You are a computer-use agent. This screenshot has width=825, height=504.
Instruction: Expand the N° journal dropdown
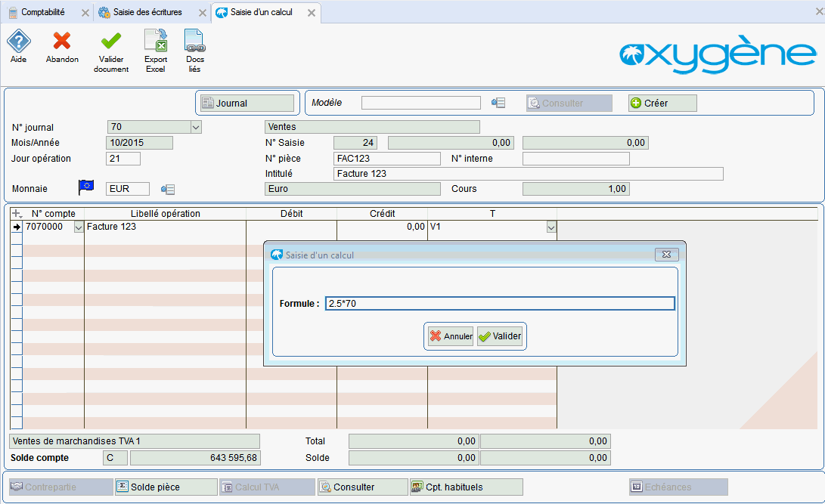pos(196,127)
